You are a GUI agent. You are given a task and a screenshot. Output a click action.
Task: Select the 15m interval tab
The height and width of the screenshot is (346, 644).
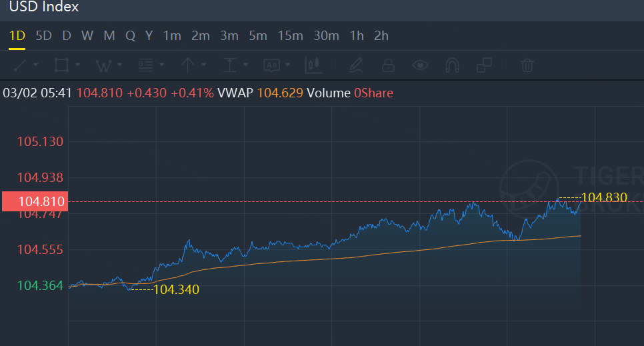click(x=289, y=36)
